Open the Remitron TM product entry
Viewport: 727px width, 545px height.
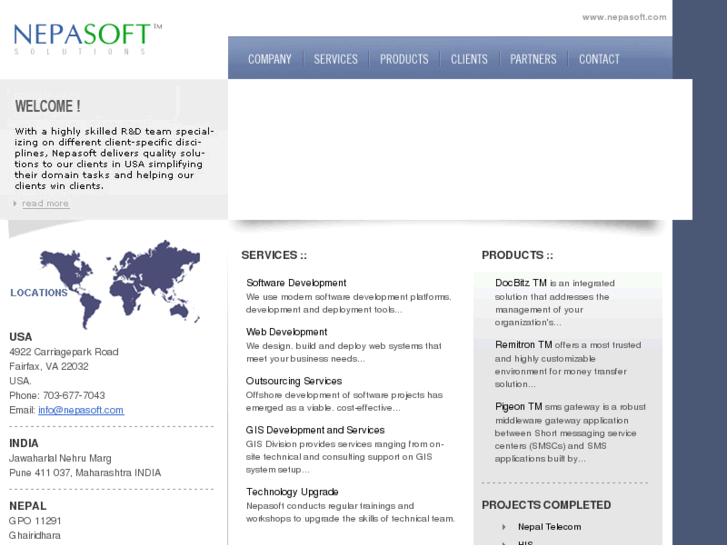(x=523, y=345)
